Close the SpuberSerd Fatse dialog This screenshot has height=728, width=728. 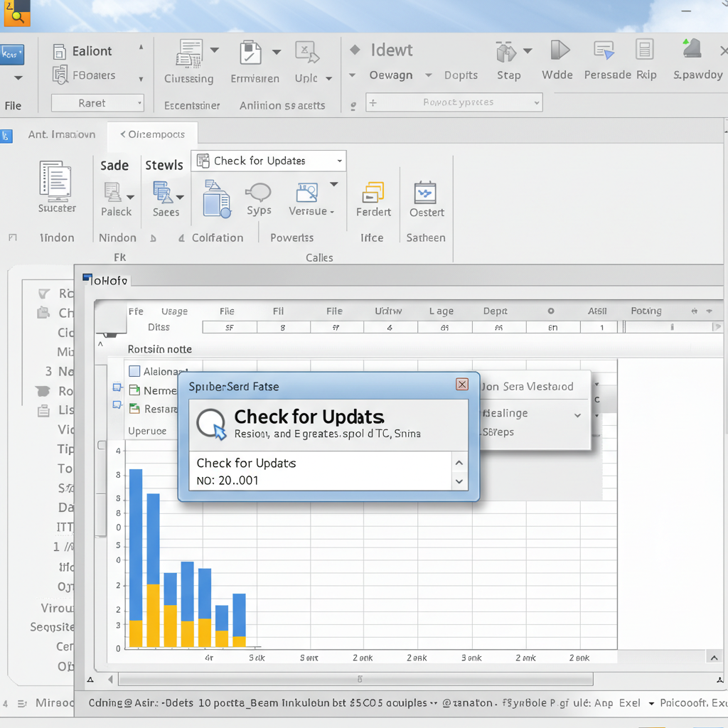[x=461, y=385]
